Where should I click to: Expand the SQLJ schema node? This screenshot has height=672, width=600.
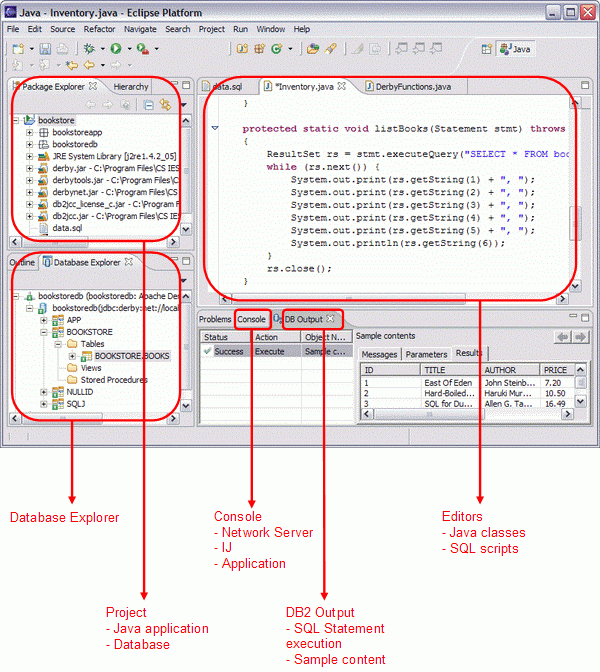(44, 404)
